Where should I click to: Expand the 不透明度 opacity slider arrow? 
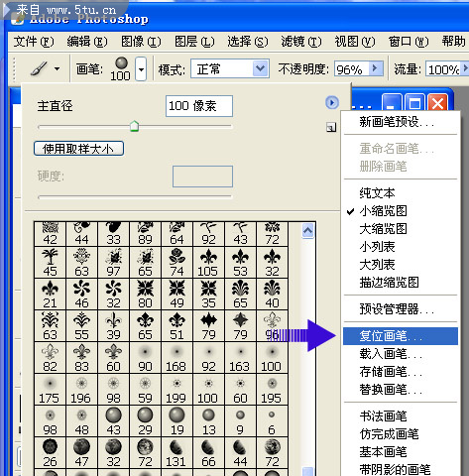click(x=375, y=68)
